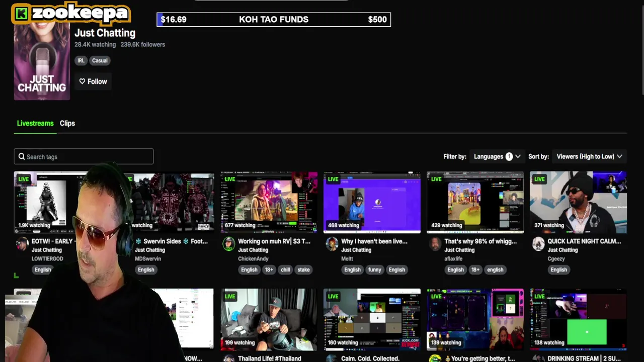
Task: Click Just Chatting category under ChickenAndy's stream
Action: (x=253, y=250)
